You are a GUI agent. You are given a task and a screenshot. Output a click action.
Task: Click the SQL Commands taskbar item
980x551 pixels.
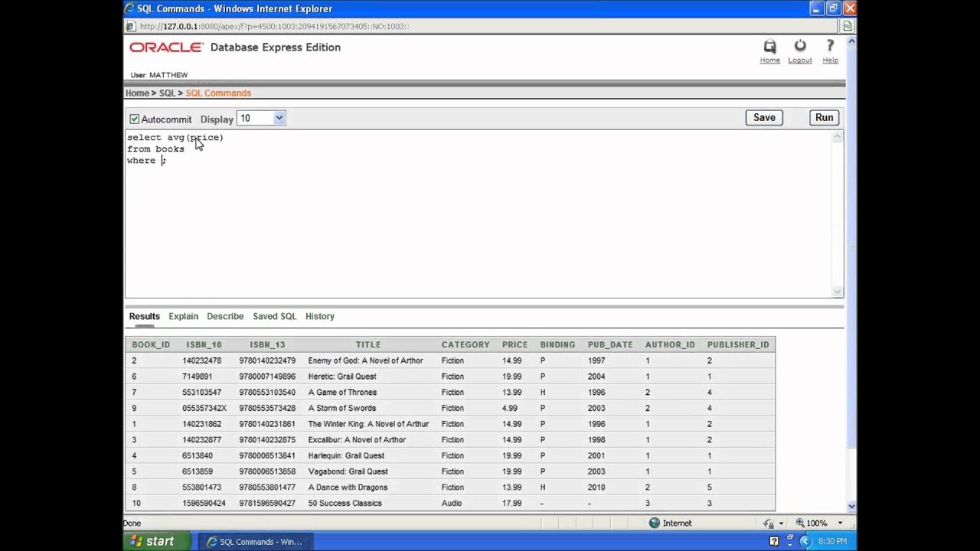[x=255, y=542]
